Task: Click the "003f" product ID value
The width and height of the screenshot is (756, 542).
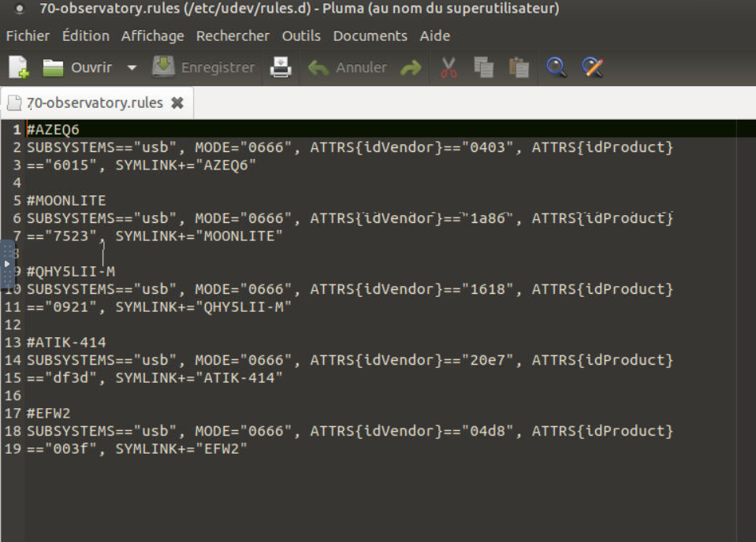Action: 71,448
